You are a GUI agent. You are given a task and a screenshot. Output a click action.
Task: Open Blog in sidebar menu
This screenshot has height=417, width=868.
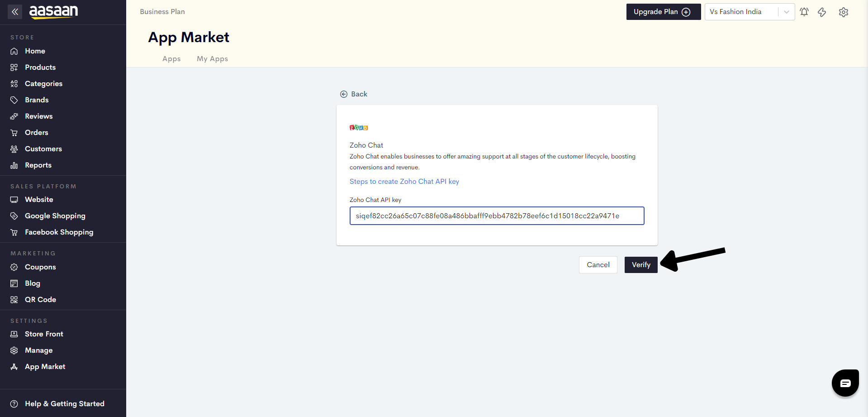(33, 283)
